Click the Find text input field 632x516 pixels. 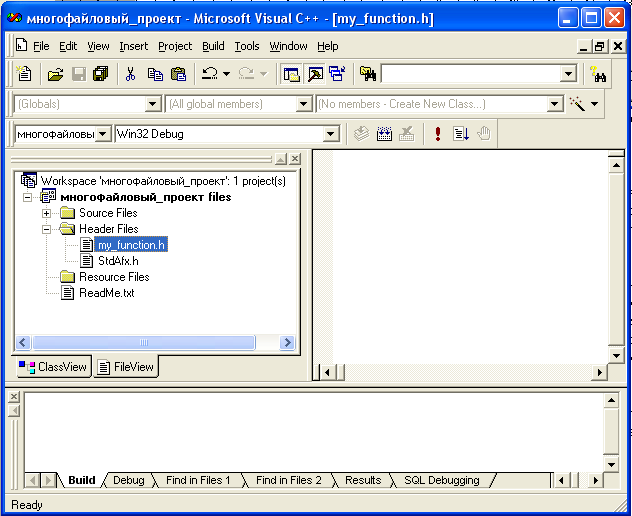(x=471, y=74)
